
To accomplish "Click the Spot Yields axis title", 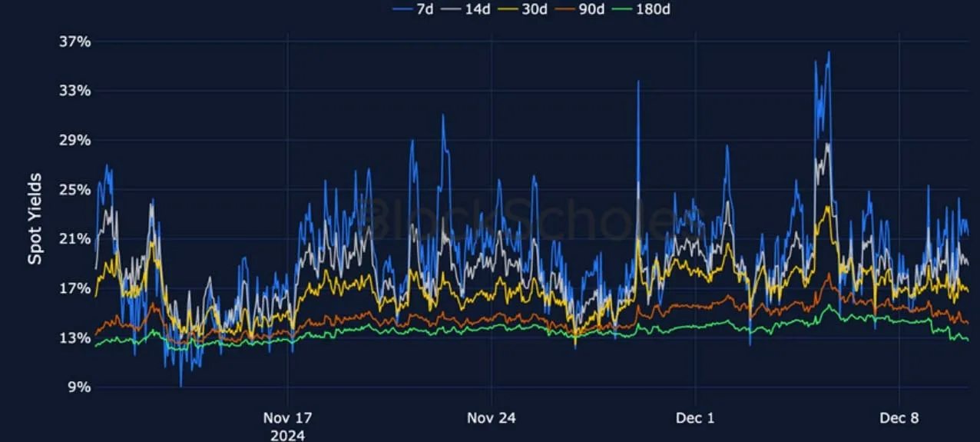I will (35, 219).
